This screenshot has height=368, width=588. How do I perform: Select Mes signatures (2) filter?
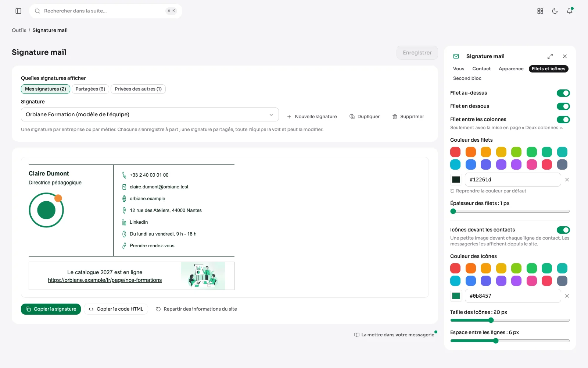pyautogui.click(x=46, y=89)
